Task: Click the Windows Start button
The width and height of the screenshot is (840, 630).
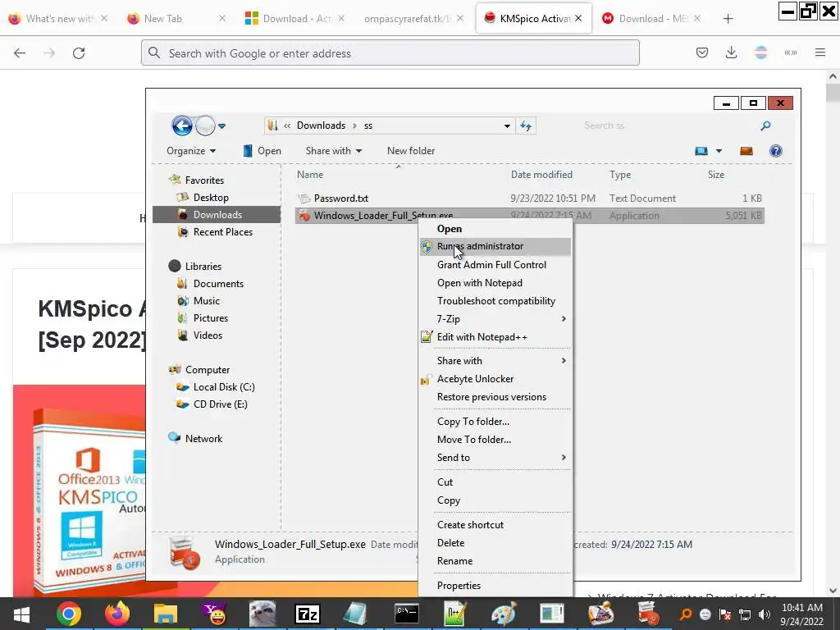Action: (21, 614)
